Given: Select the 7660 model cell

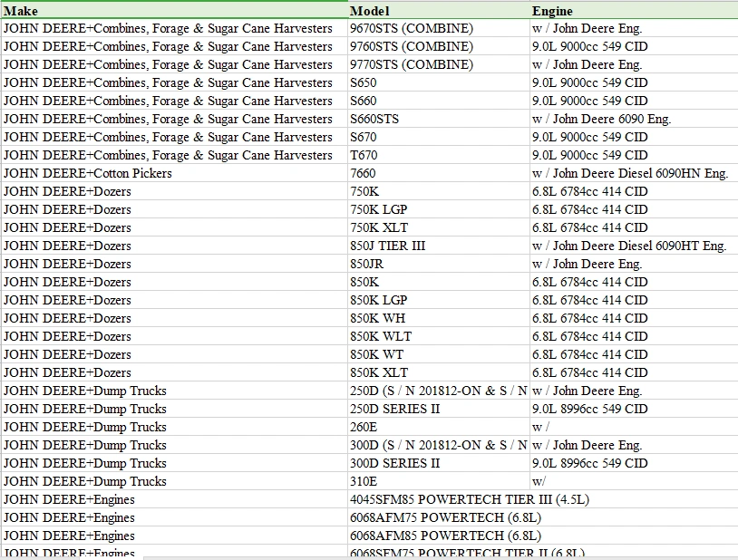Looking at the screenshot, I should point(439,173).
